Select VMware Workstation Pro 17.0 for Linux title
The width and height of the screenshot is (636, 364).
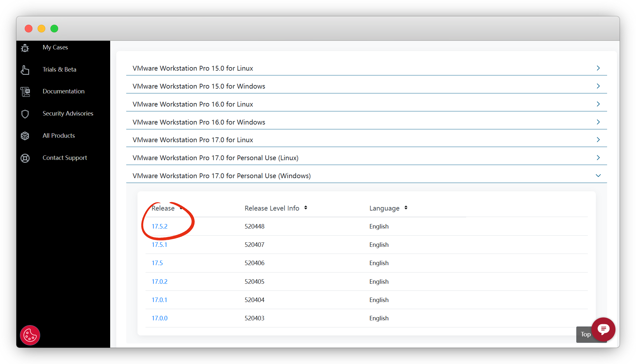click(x=193, y=140)
